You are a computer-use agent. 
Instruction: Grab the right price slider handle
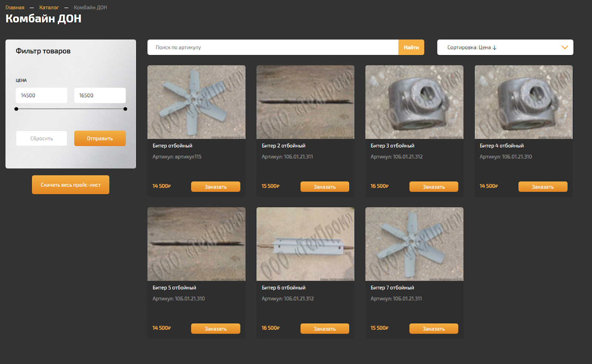[x=125, y=109]
